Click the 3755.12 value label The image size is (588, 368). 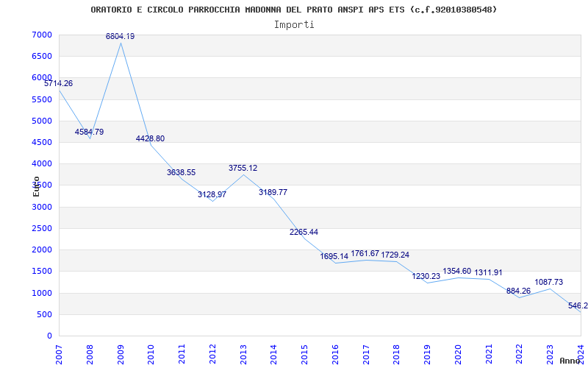243,169
